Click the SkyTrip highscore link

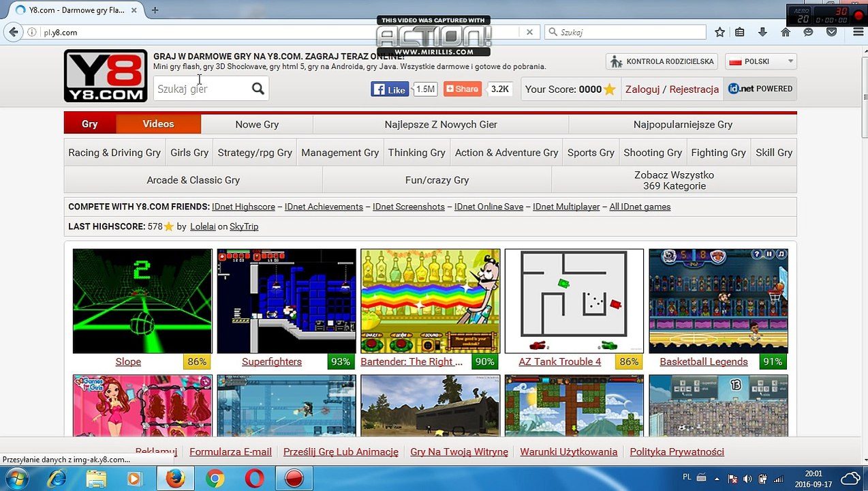coord(244,226)
